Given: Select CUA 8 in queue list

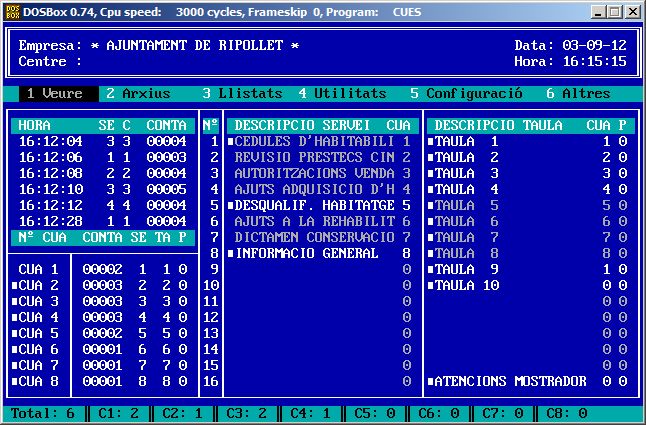Looking at the screenshot, I should coord(40,381).
